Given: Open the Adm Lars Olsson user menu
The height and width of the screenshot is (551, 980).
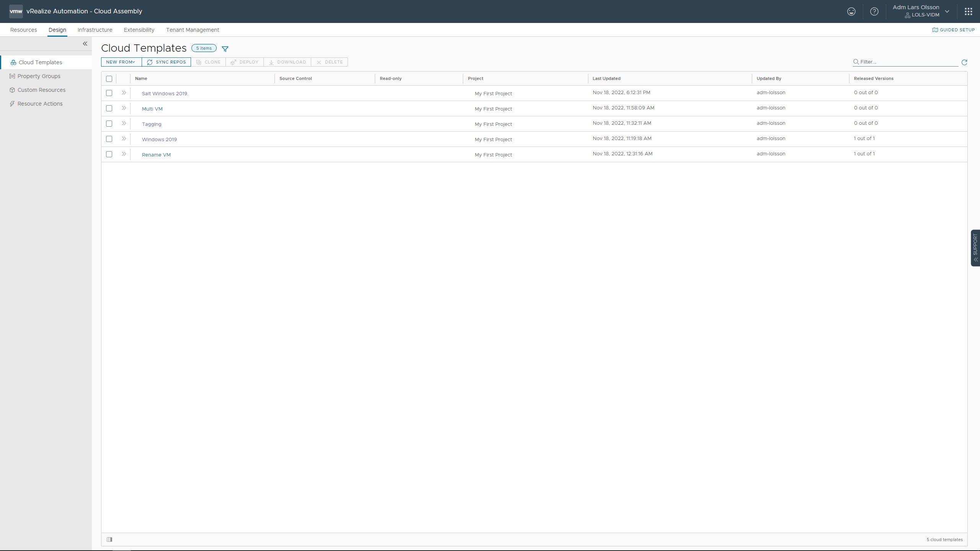Looking at the screenshot, I should coord(921,11).
